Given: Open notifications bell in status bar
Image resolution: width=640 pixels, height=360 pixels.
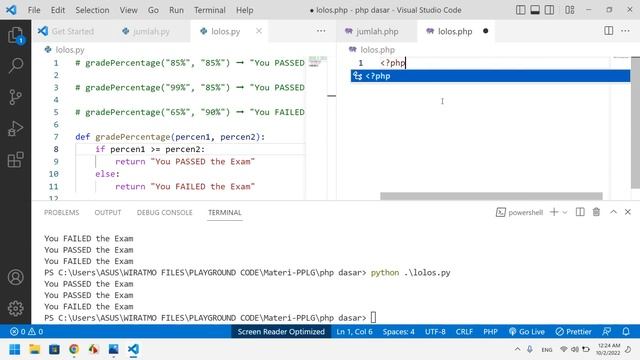Looking at the screenshot, I should pyautogui.click(x=626, y=331).
